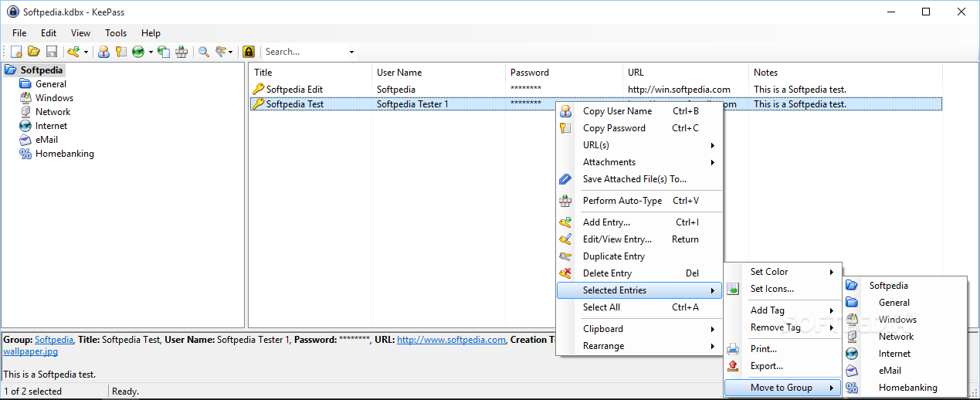The height and width of the screenshot is (400, 980).
Task: Open the Search box dropdown arrow
Action: (352, 52)
